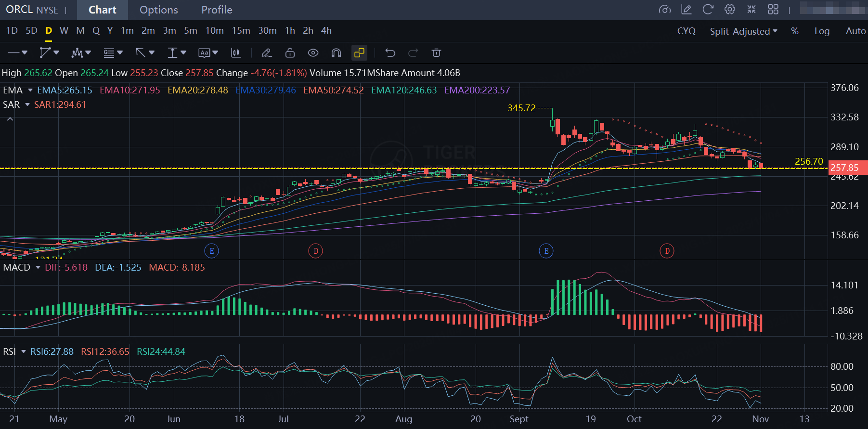This screenshot has height=429, width=868.
Task: Toggle drawings visibility with the eye icon
Action: click(x=313, y=53)
